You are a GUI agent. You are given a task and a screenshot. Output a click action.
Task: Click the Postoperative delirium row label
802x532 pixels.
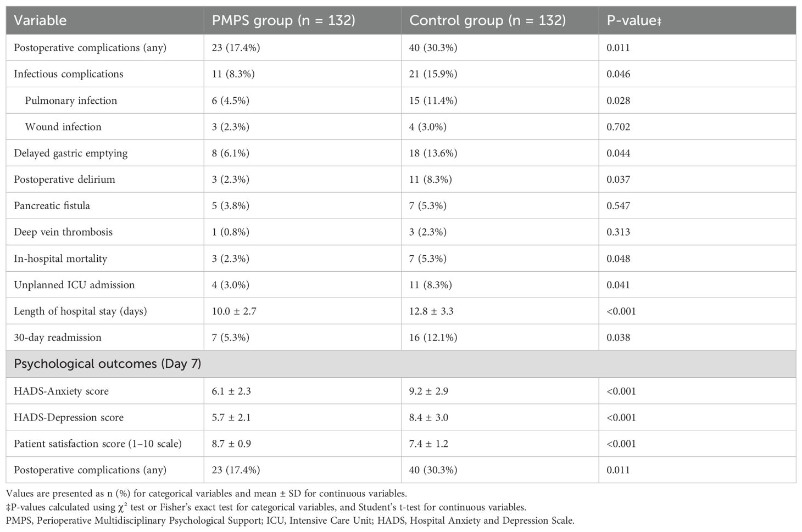pyautogui.click(x=64, y=180)
